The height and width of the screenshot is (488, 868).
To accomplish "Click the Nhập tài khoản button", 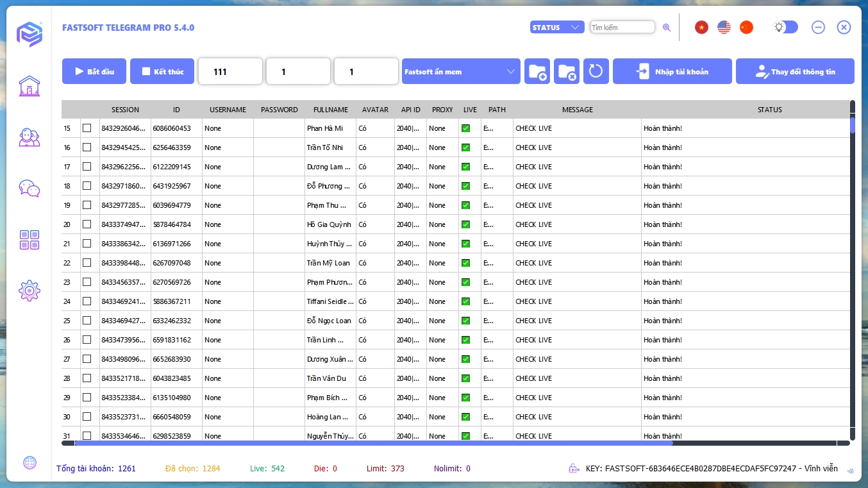I will point(672,71).
